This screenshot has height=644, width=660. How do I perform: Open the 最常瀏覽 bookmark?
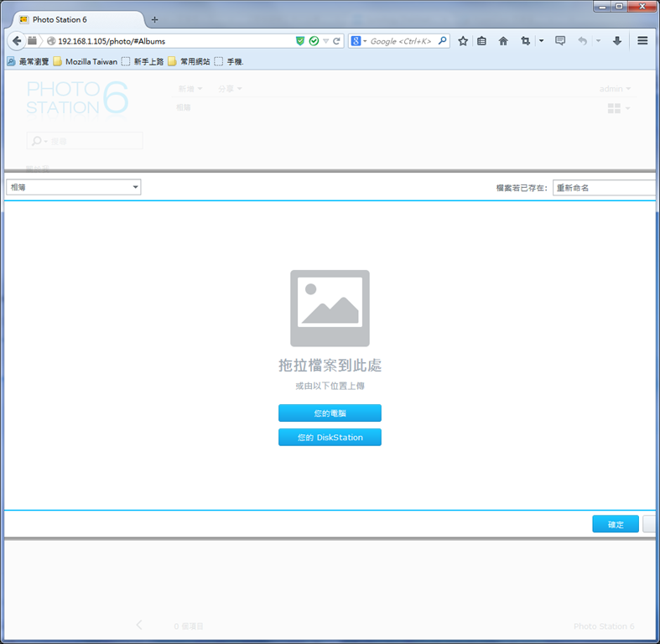tap(28, 61)
